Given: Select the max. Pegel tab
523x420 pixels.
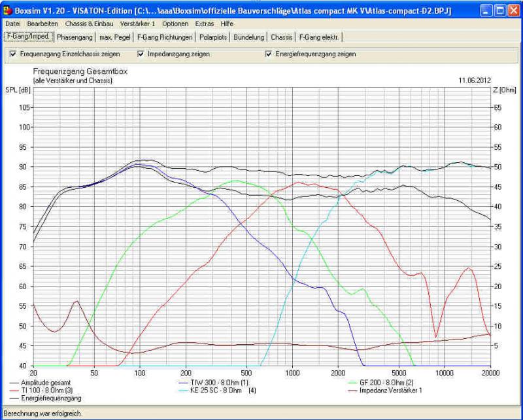Looking at the screenshot, I should (114, 37).
